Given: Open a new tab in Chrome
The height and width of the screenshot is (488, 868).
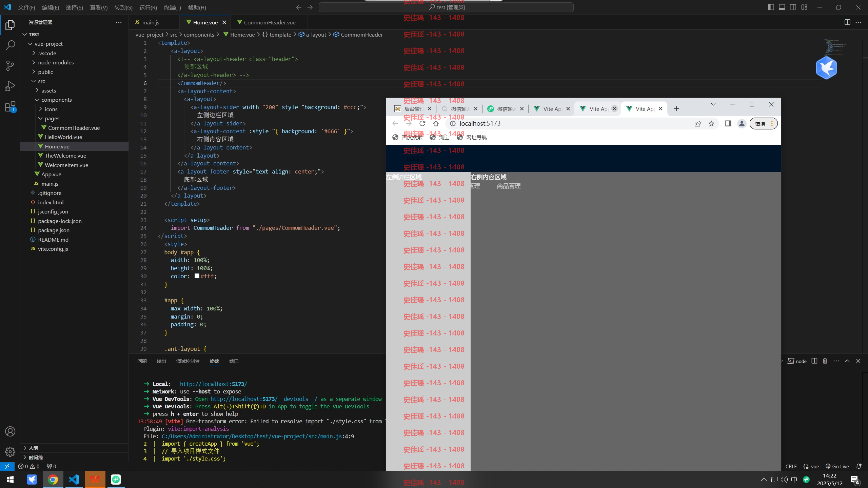Looking at the screenshot, I should point(676,109).
